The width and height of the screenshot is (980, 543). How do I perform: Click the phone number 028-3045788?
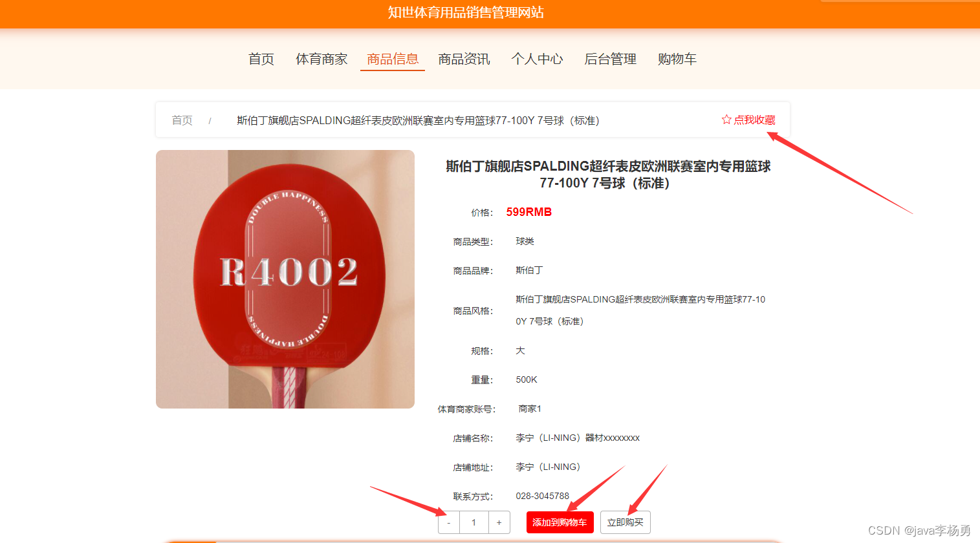(x=542, y=496)
